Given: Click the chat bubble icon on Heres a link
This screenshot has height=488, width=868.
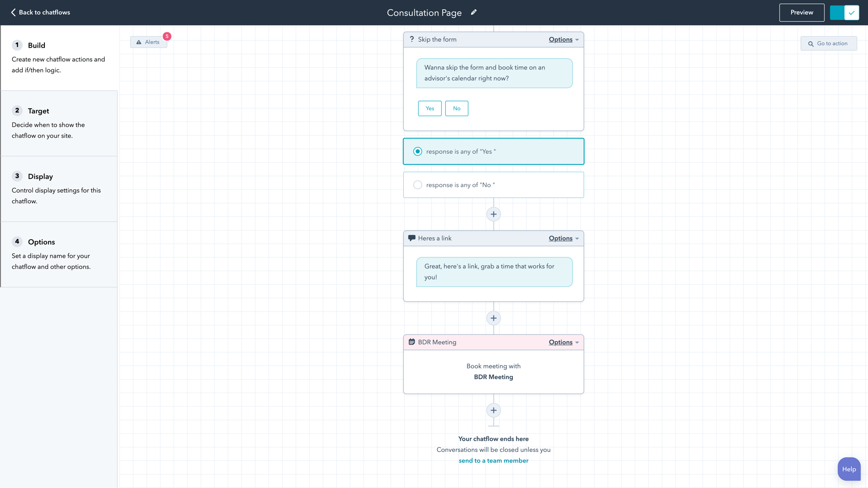Looking at the screenshot, I should click(x=412, y=238).
